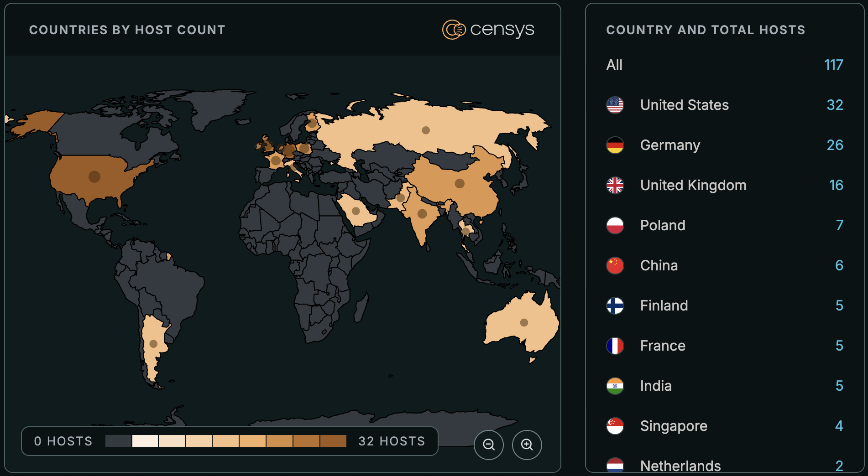
Task: Click the Singapore host count 4
Action: point(839,426)
